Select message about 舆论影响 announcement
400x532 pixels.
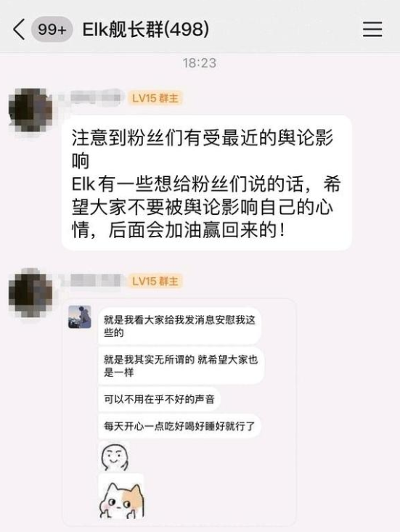[207, 183]
